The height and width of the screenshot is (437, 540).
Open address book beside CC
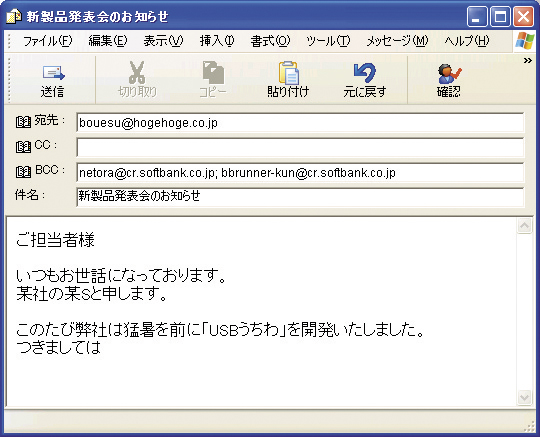click(x=23, y=147)
